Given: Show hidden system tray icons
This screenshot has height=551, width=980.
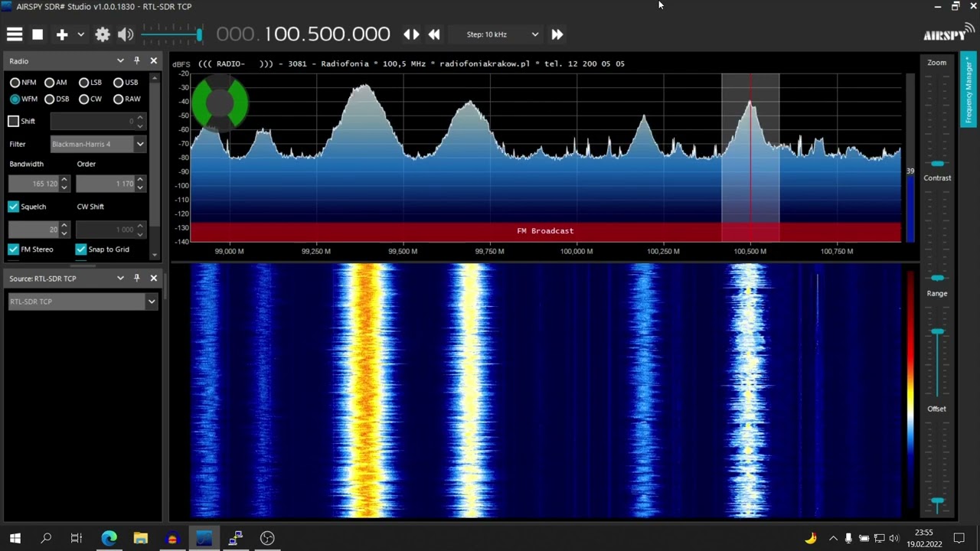Looking at the screenshot, I should [x=833, y=538].
